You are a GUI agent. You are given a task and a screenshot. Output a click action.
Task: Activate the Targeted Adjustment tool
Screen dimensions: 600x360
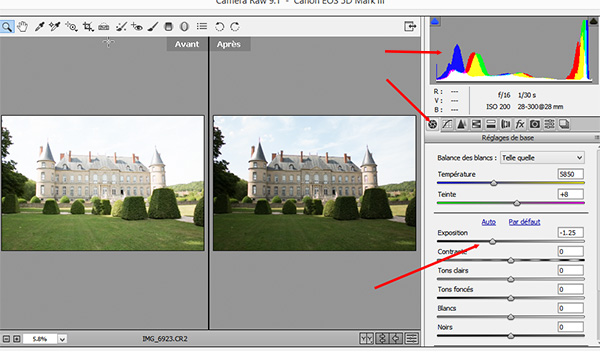(x=71, y=26)
